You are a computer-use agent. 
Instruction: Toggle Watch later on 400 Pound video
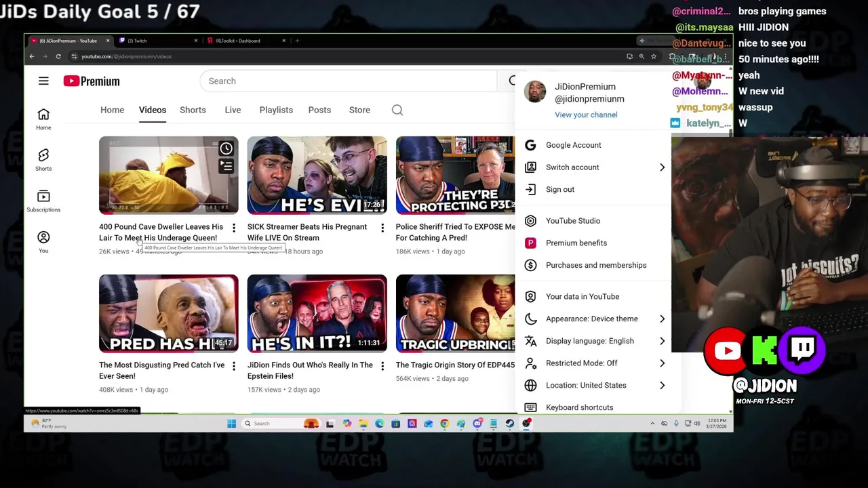tap(226, 148)
